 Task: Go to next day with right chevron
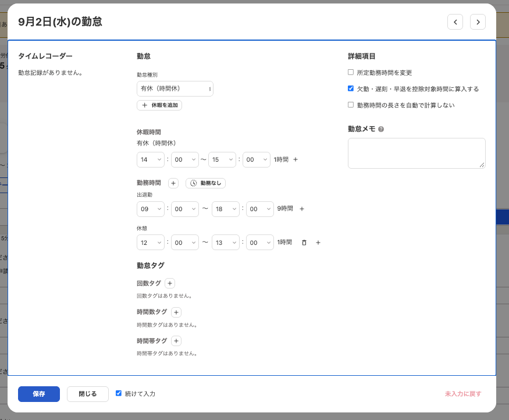(x=478, y=22)
